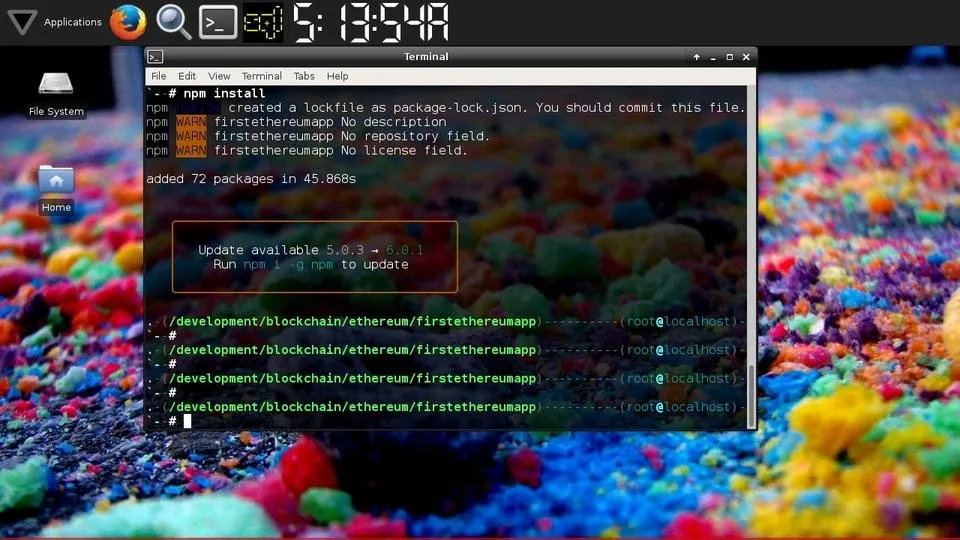Click the 'No repository field.' warning line
The height and width of the screenshot is (540, 960).
[318, 136]
